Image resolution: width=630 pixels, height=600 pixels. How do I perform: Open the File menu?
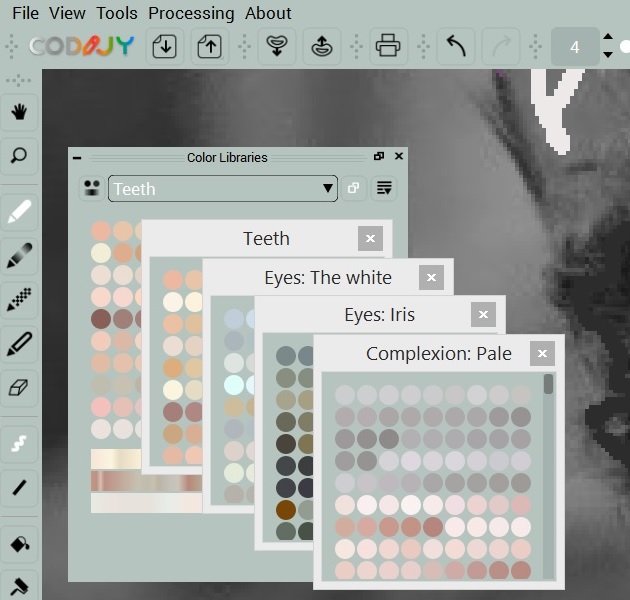[25, 13]
